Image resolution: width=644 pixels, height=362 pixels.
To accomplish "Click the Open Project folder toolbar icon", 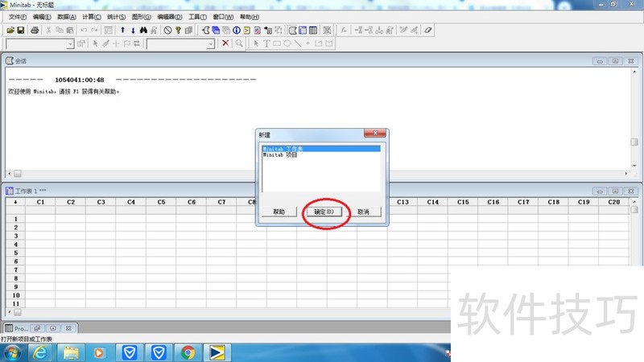I will [10, 30].
